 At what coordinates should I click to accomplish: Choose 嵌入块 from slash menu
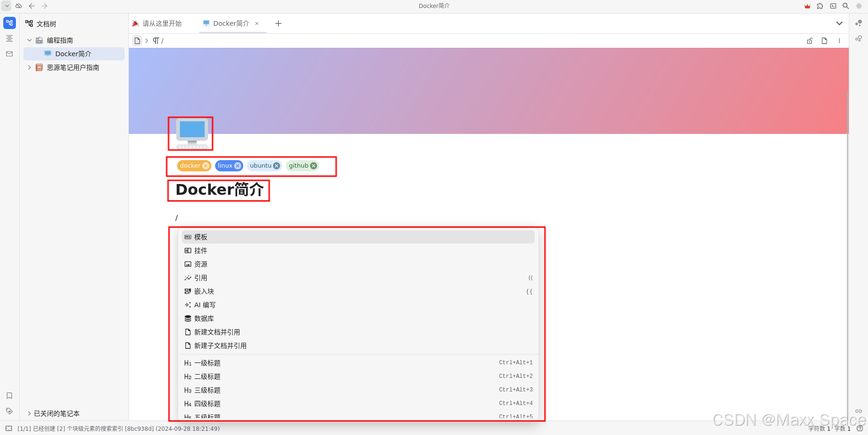tap(358, 291)
